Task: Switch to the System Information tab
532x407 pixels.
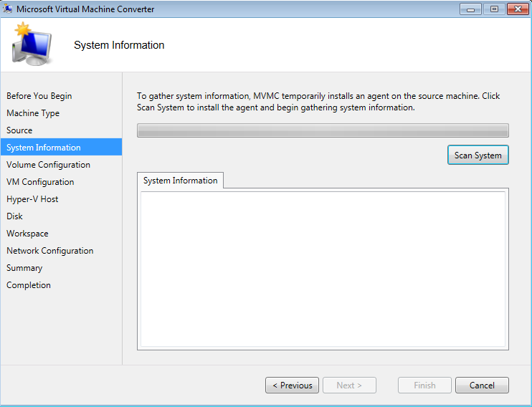Action: point(180,181)
